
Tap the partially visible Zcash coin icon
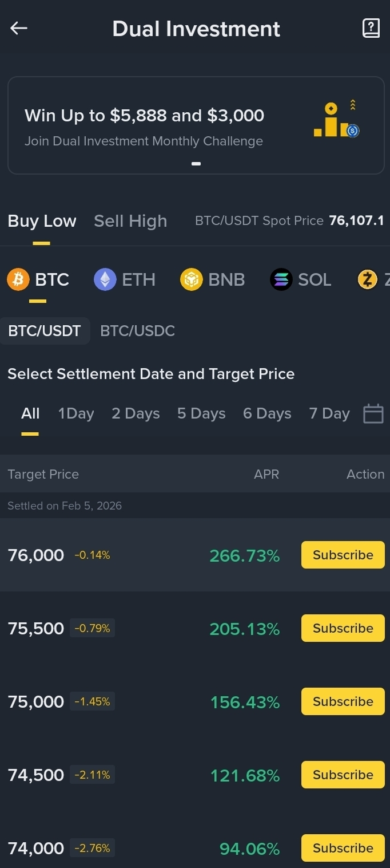368,279
